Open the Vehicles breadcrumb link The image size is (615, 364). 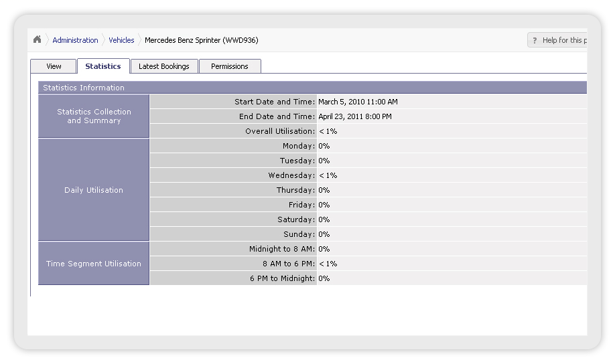121,40
